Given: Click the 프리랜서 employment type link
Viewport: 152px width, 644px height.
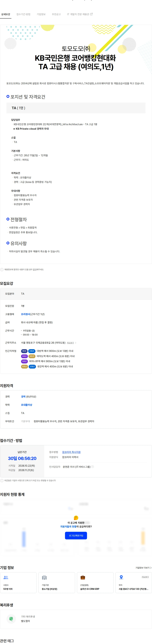Looking at the screenshot, I should point(25,314).
